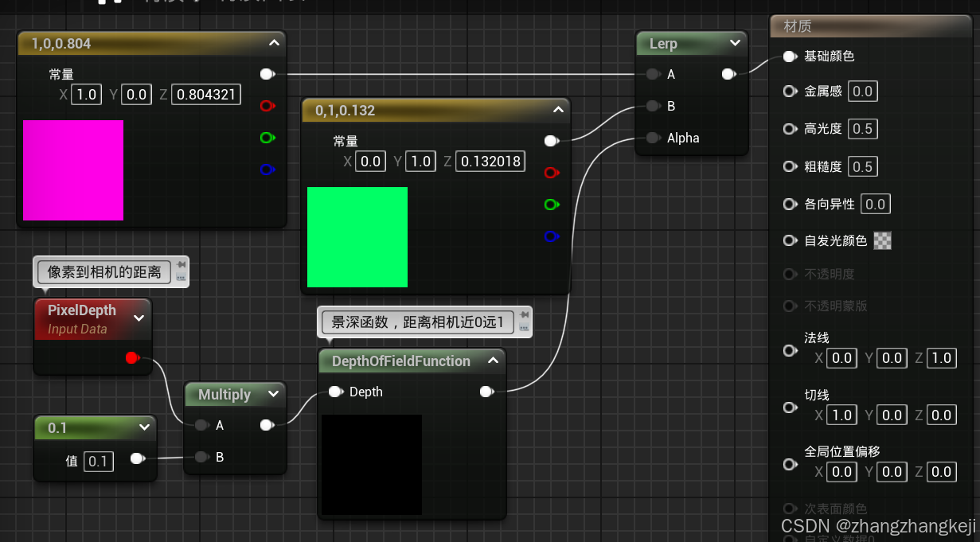The height and width of the screenshot is (542, 980).
Task: Expand the PixelDepth node chevron
Action: (139, 318)
